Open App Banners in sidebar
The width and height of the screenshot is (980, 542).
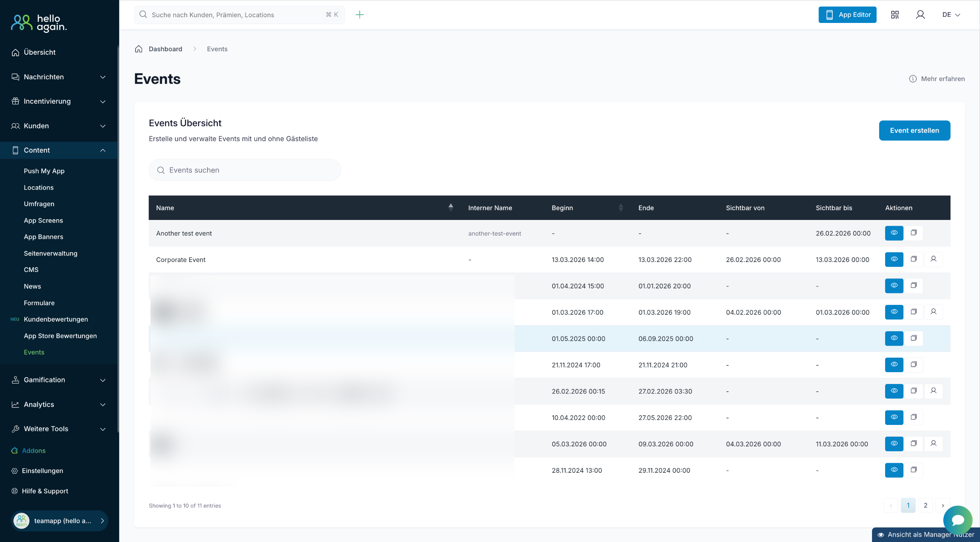(43, 237)
